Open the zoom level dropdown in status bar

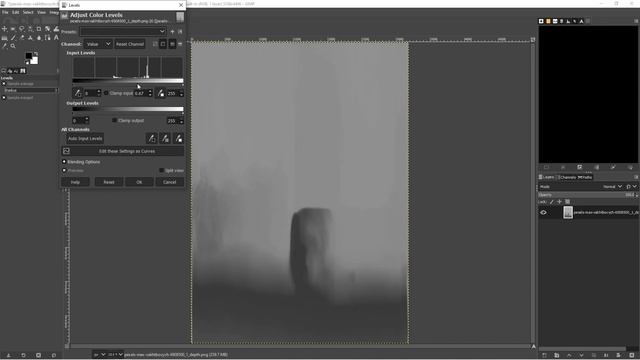tap(116, 355)
